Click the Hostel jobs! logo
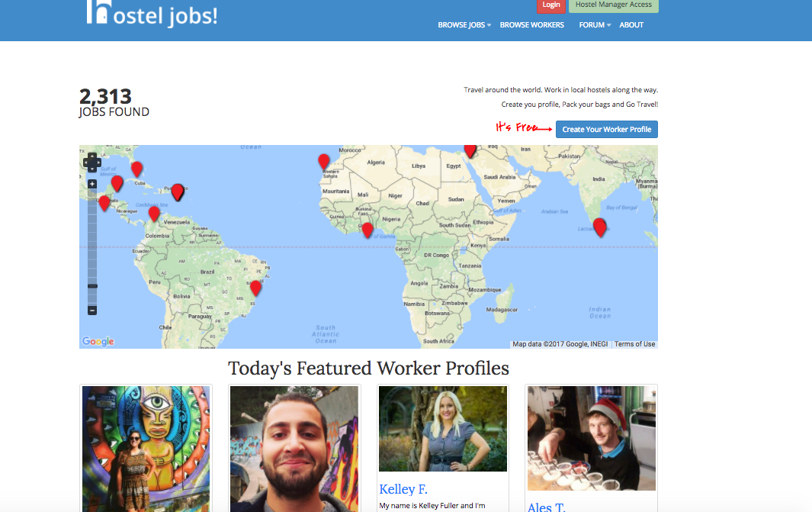The image size is (812, 512). (x=152, y=14)
